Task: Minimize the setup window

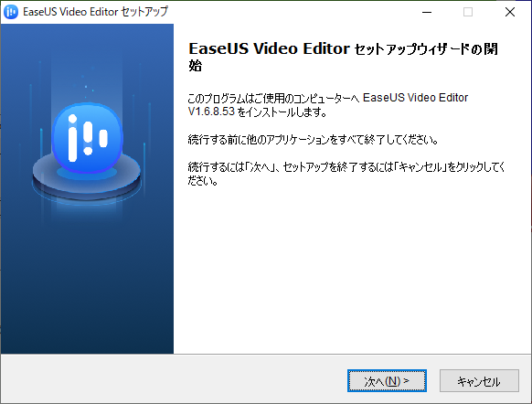Action: [x=427, y=12]
